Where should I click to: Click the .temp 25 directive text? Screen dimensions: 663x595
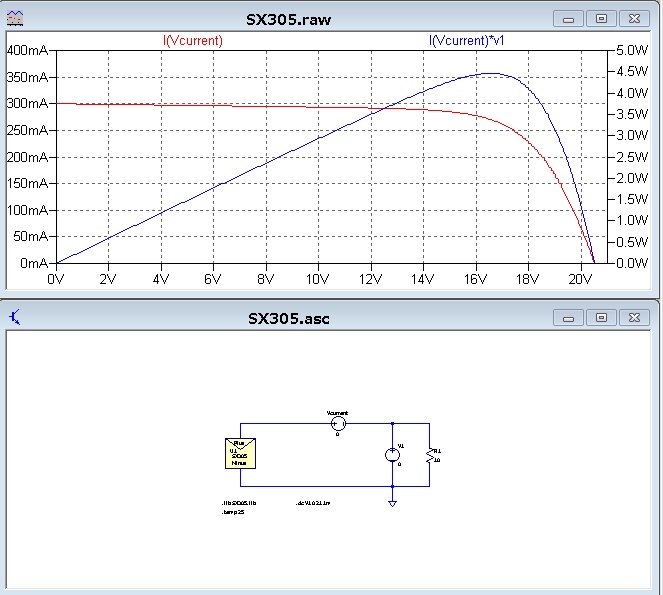(233, 512)
